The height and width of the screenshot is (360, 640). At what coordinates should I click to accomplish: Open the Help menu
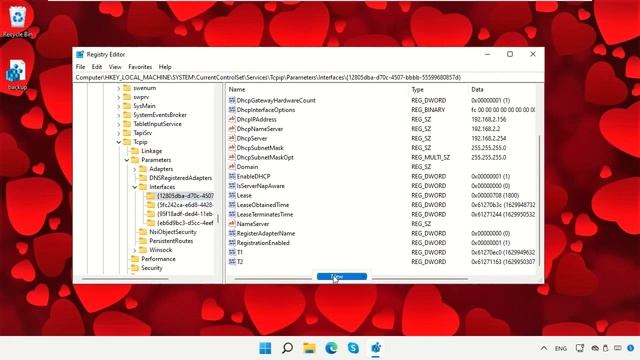165,67
